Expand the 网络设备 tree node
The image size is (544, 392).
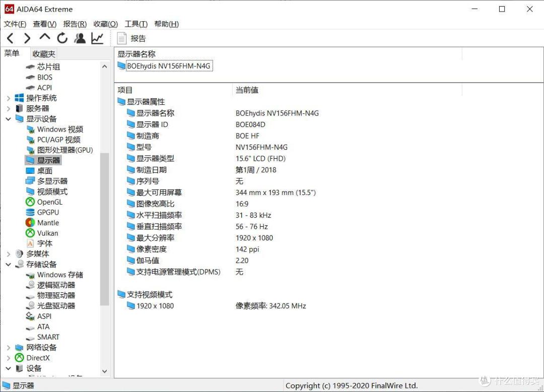(9, 348)
